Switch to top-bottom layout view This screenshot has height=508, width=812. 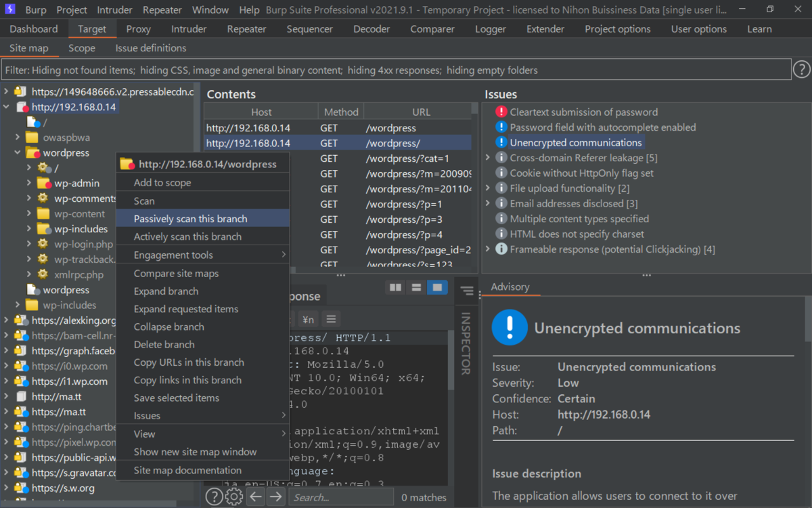pyautogui.click(x=416, y=288)
